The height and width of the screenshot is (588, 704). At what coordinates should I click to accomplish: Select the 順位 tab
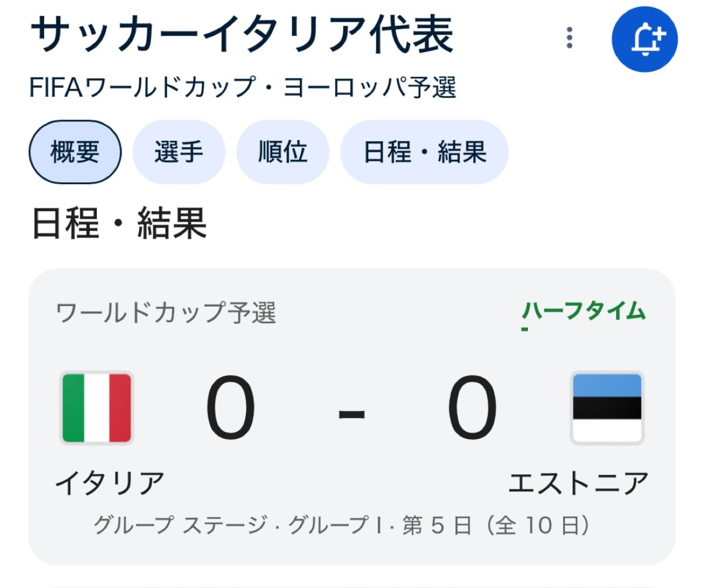click(x=282, y=152)
